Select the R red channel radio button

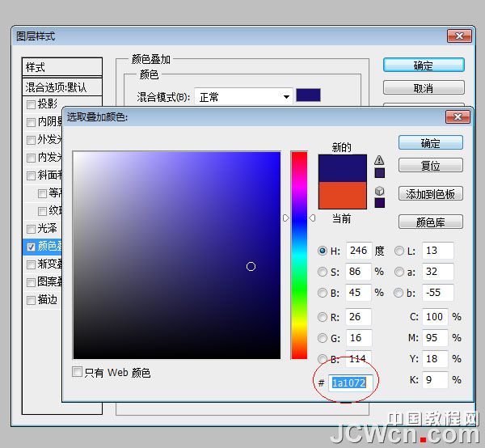coord(323,317)
